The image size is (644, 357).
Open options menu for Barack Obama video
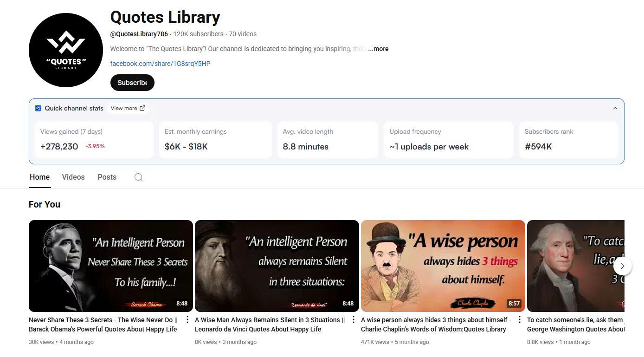click(x=187, y=320)
